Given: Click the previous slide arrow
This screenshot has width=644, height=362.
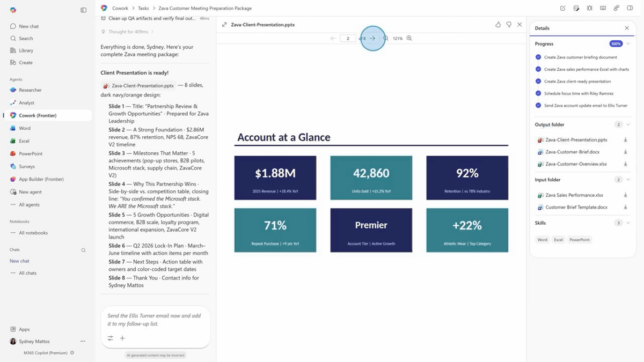Looking at the screenshot, I should click(333, 38).
